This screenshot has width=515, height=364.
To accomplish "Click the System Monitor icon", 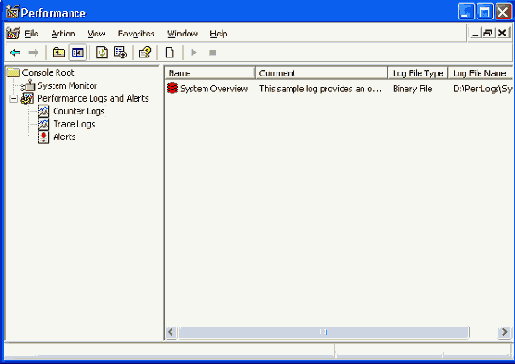I will (x=28, y=86).
